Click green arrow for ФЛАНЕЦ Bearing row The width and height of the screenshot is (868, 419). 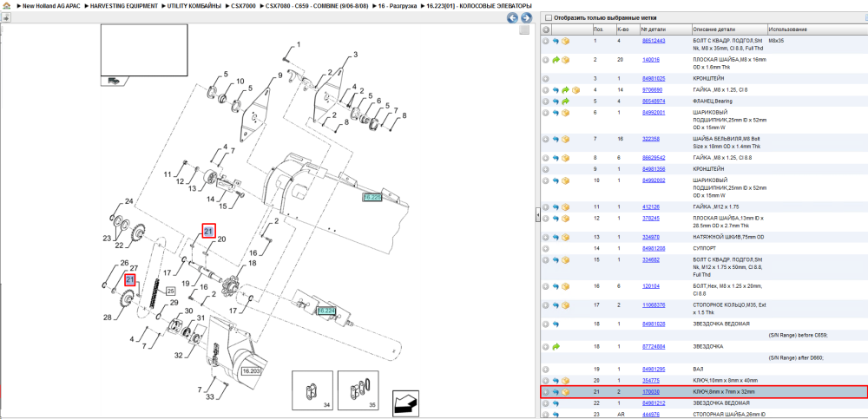(x=566, y=101)
